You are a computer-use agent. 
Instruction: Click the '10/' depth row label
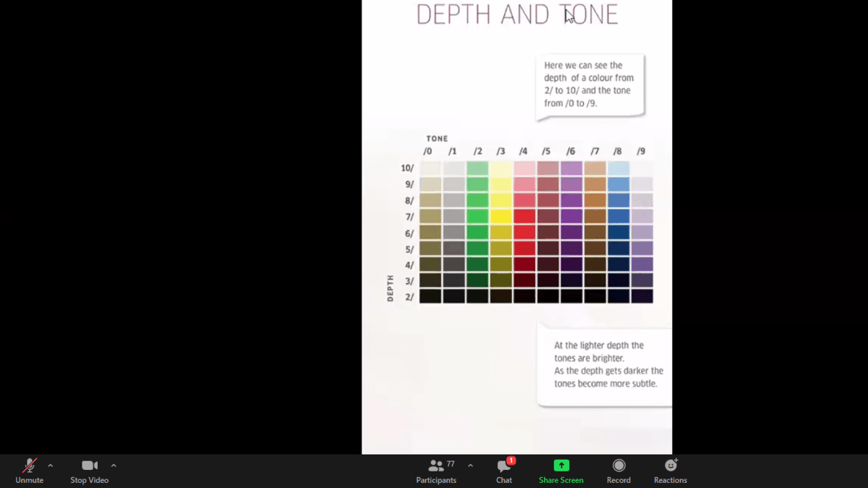(x=407, y=168)
